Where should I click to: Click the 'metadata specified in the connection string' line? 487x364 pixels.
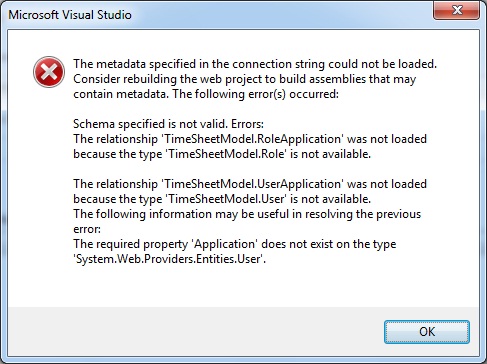[x=255, y=64]
